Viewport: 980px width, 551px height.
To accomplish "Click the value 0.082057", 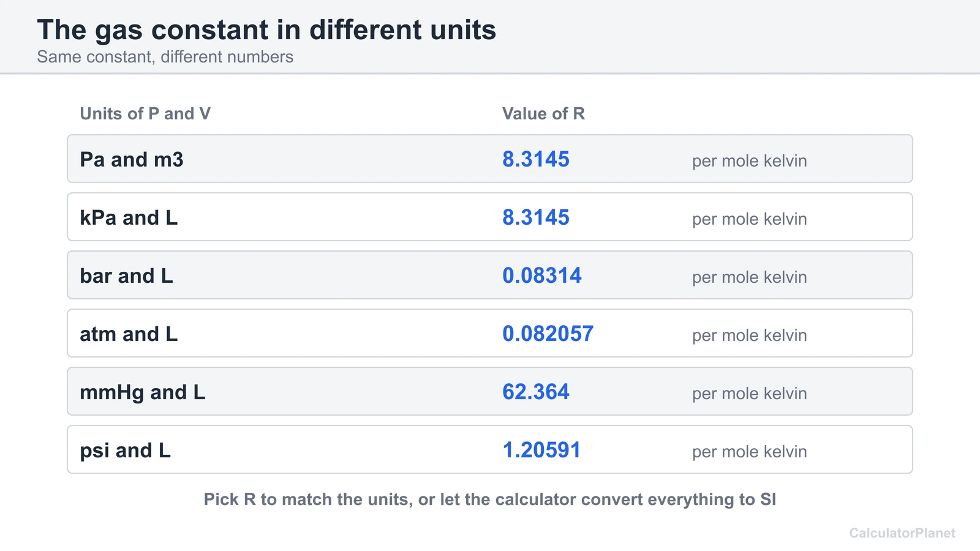I will point(548,334).
